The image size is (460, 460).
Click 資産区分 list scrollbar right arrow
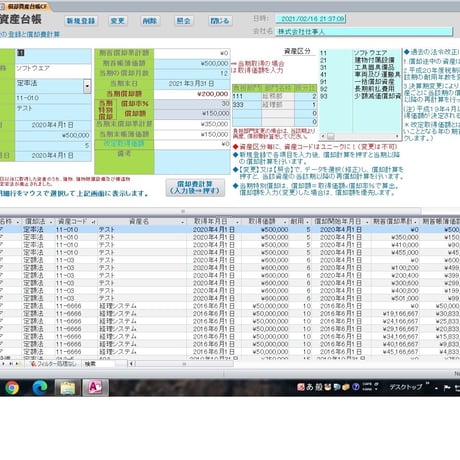pos(397,136)
